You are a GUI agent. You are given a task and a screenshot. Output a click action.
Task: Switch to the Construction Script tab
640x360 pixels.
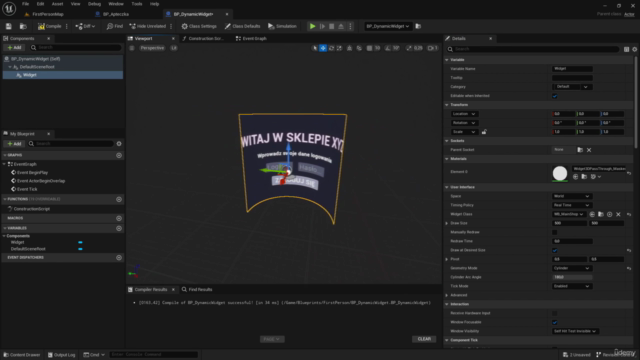point(203,38)
